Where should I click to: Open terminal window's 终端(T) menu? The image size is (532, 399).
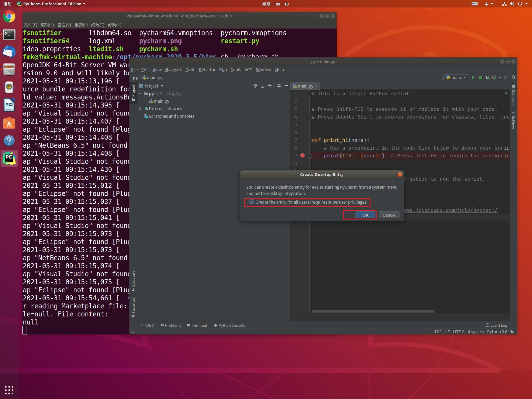tap(98, 25)
